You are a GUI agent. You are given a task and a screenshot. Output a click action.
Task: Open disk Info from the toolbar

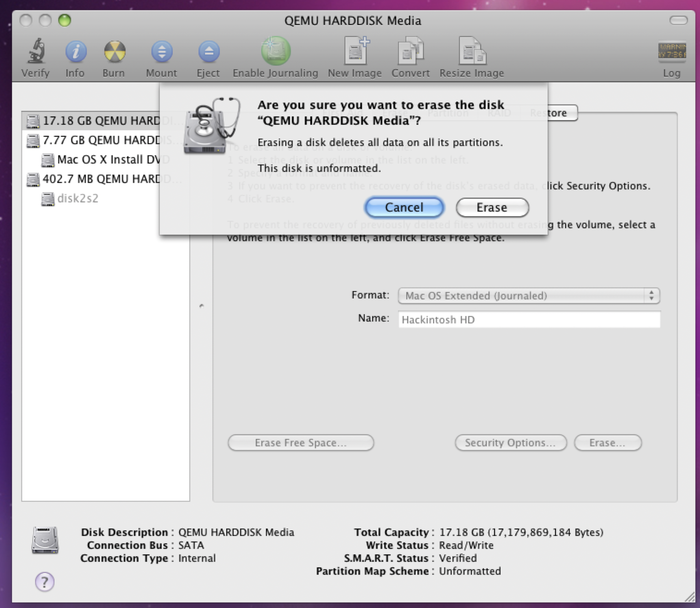tap(75, 51)
